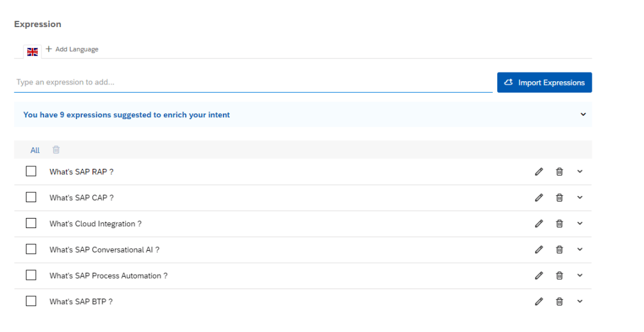Screen dimensions: 644x332
Task: Edit the "What's SAP RAP ?" expression
Action: click(538, 171)
